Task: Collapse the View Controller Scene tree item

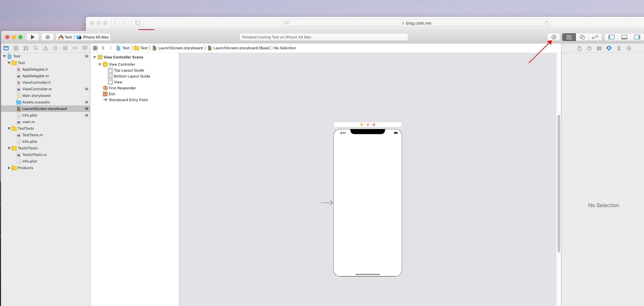Action: (95, 57)
